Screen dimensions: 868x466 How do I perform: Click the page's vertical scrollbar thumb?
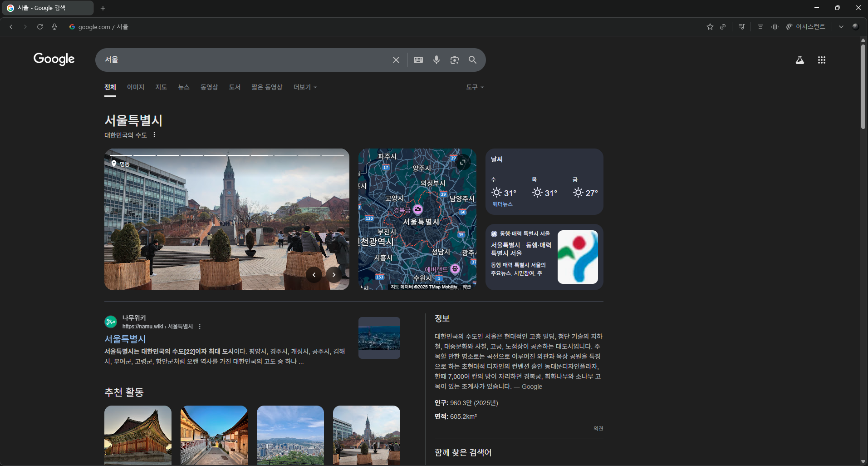coord(863,86)
